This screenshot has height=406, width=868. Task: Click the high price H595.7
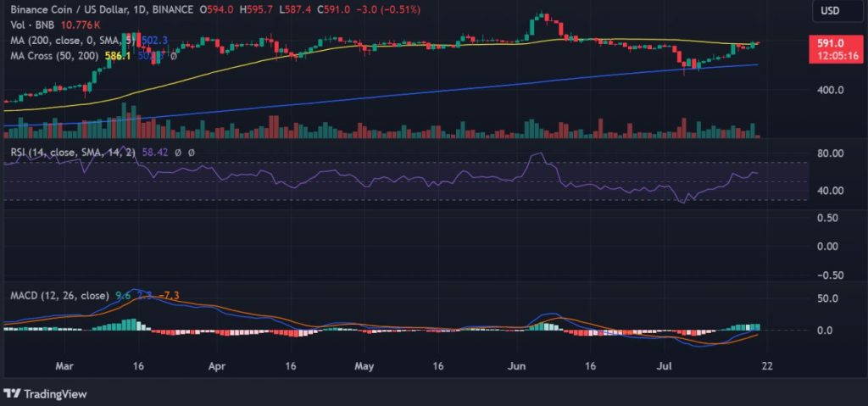pos(256,10)
